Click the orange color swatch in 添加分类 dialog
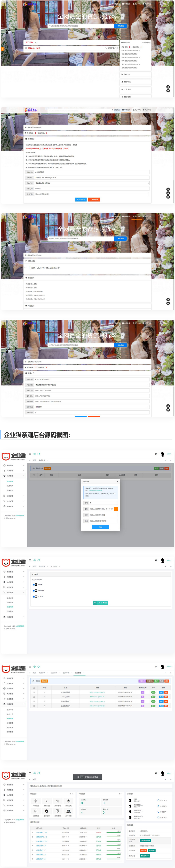Screen dimensions: 175x868 116,509
